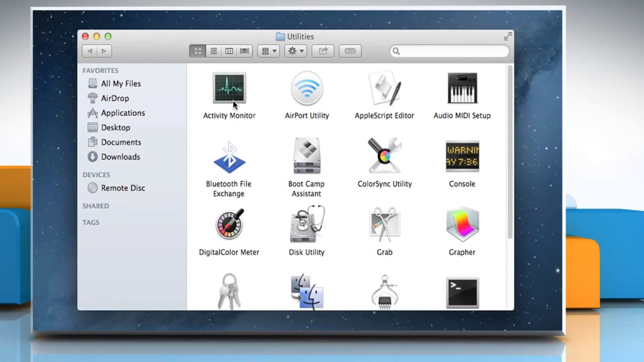
Task: Select Boot Camp Assistant icon
Action: tap(307, 156)
